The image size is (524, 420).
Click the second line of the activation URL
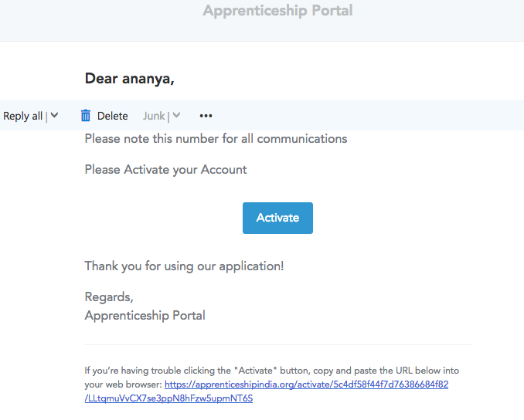(168, 398)
